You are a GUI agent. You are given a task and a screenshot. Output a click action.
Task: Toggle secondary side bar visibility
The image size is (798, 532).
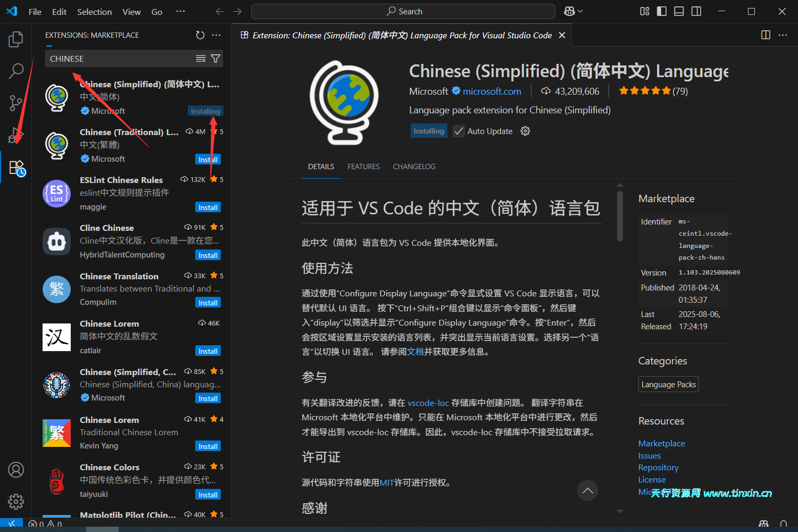click(696, 11)
